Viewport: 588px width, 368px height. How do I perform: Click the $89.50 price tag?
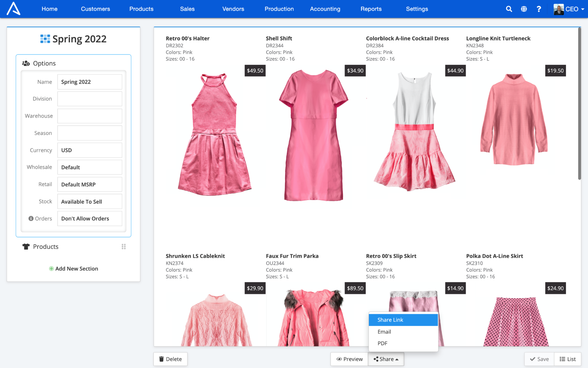pyautogui.click(x=355, y=288)
